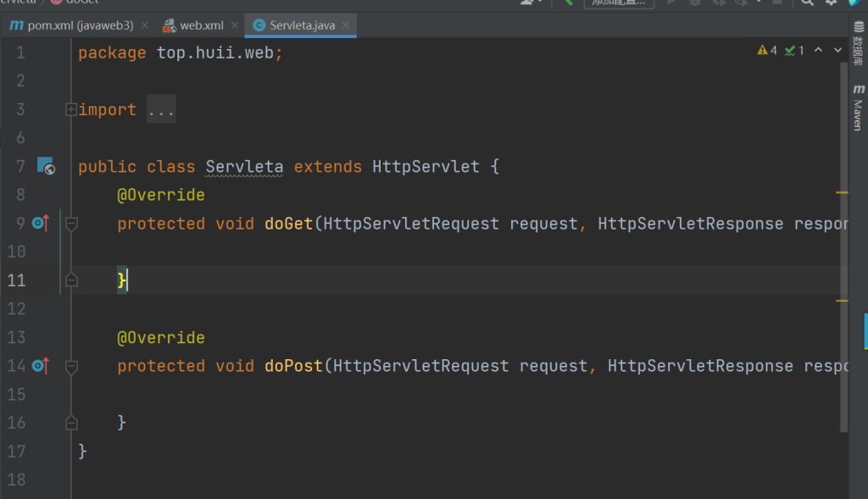Open the Maven tool window

click(x=858, y=108)
